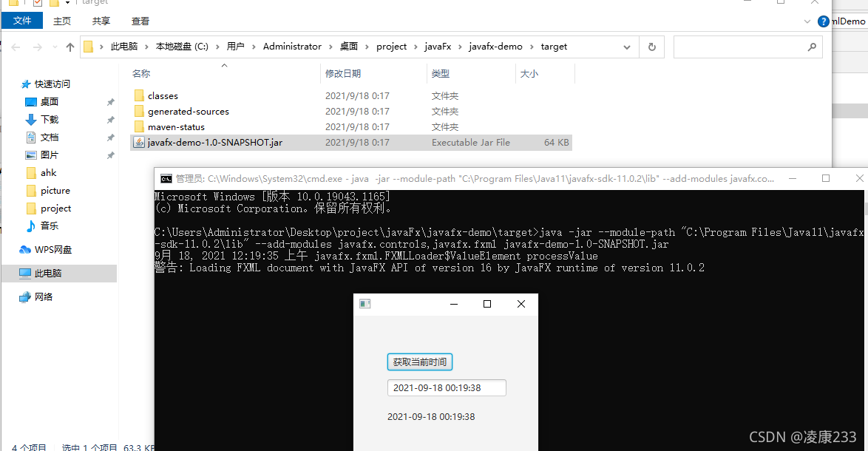The height and width of the screenshot is (451, 868).
Task: Click the Explorer help question mark icon
Action: (x=823, y=21)
